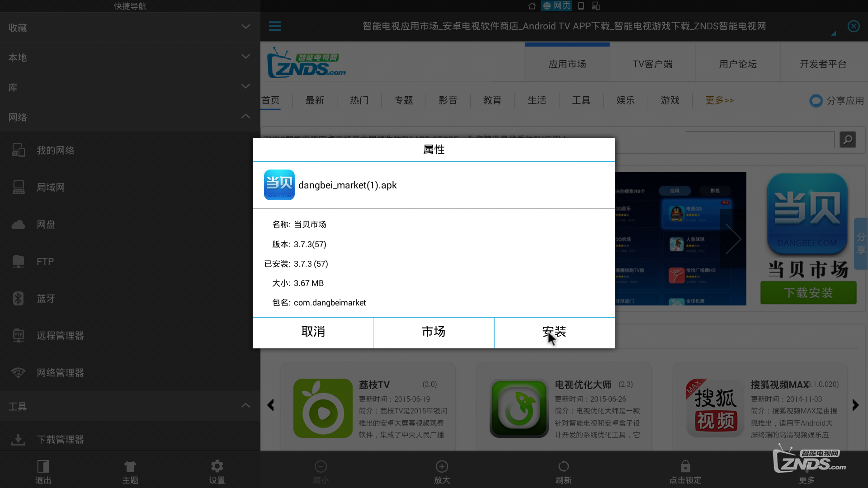This screenshot has width=868, height=488.
Task: Click the 主题 theme icon
Action: click(130, 471)
